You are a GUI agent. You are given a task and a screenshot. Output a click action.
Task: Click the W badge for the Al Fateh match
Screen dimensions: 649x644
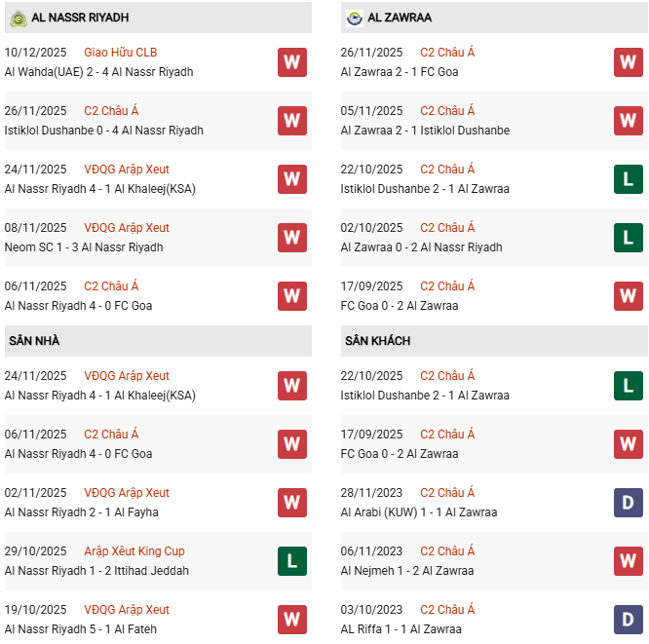point(291,620)
